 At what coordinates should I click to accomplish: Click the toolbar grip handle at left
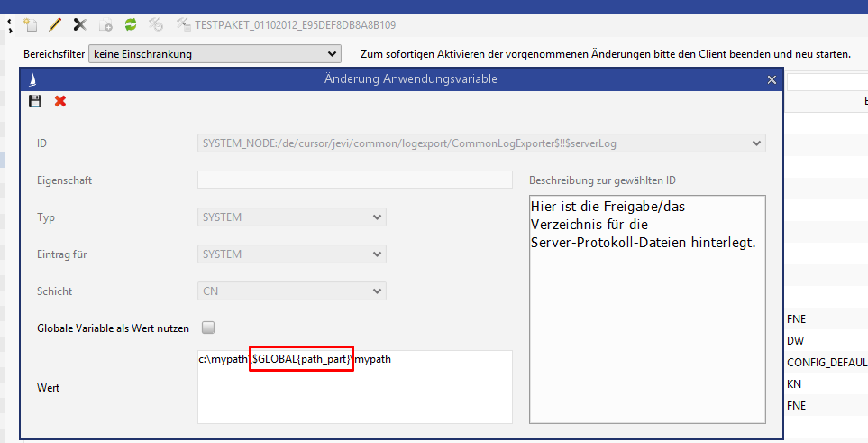click(x=10, y=25)
